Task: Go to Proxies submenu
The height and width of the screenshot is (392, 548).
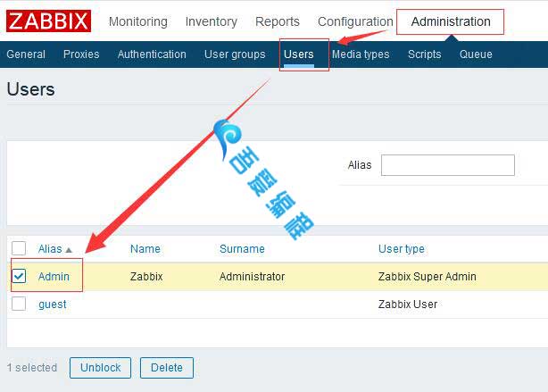Action: [x=81, y=54]
